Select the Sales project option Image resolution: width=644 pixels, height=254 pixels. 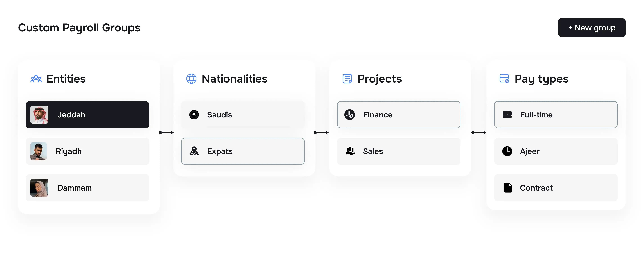coord(399,151)
